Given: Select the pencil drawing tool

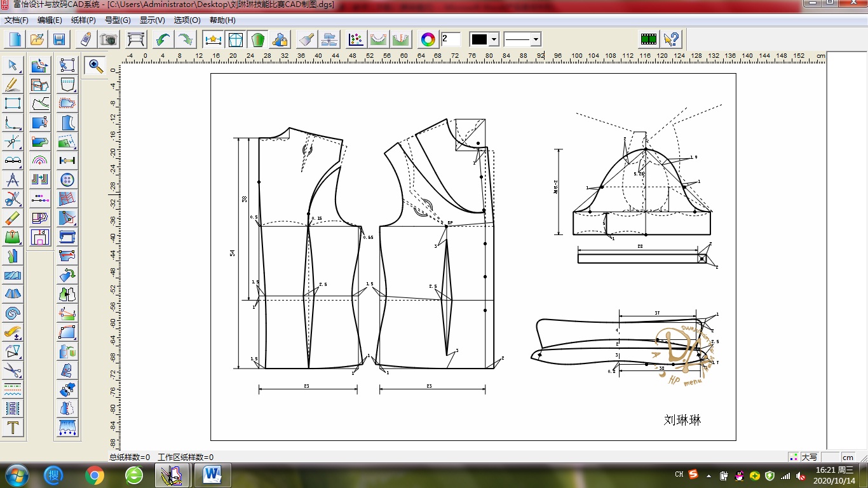Looking at the screenshot, I should [x=13, y=85].
